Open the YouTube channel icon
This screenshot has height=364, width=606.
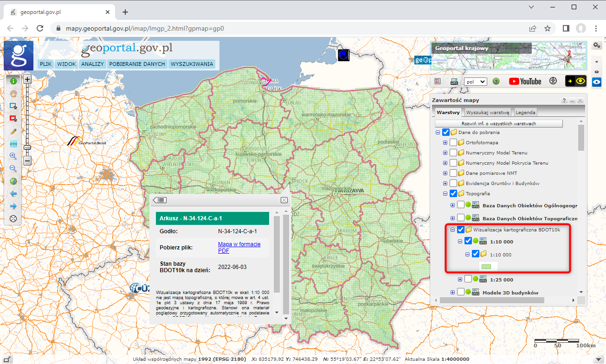click(x=525, y=81)
